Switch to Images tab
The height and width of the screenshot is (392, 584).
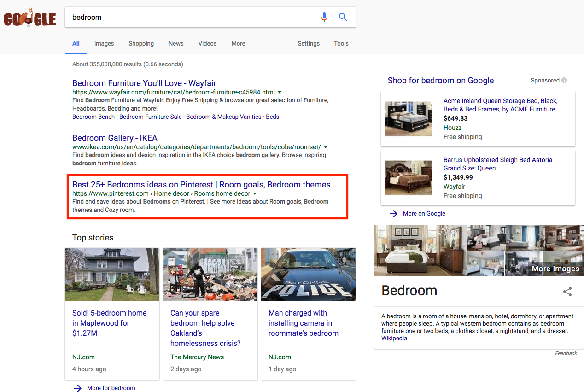[x=104, y=43]
